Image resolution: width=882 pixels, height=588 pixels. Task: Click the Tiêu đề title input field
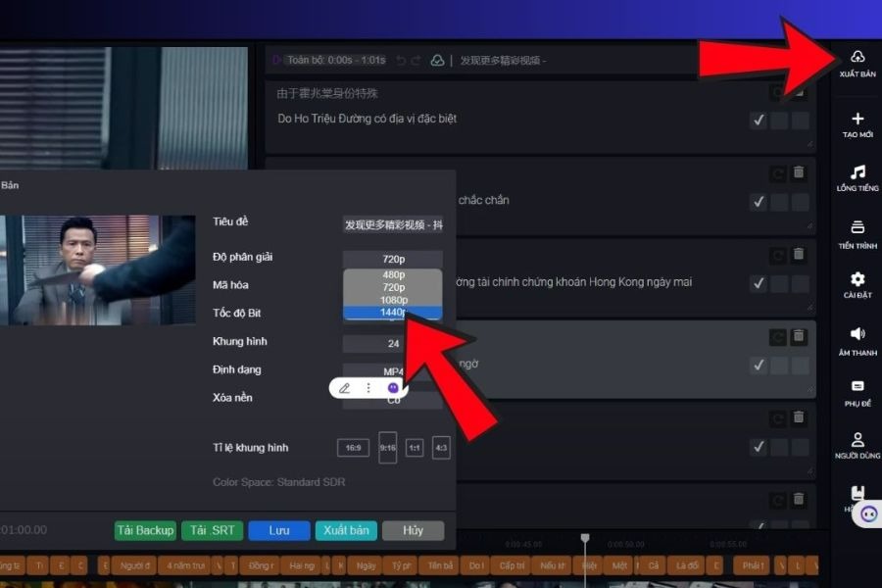coord(392,224)
